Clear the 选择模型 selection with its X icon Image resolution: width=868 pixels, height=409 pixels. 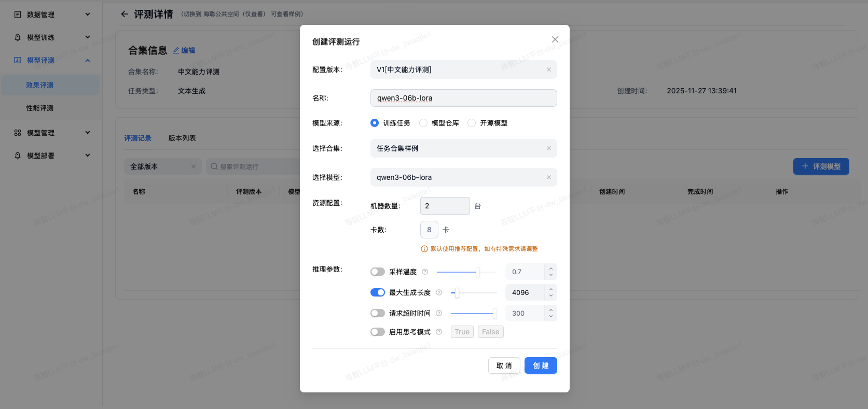click(548, 177)
